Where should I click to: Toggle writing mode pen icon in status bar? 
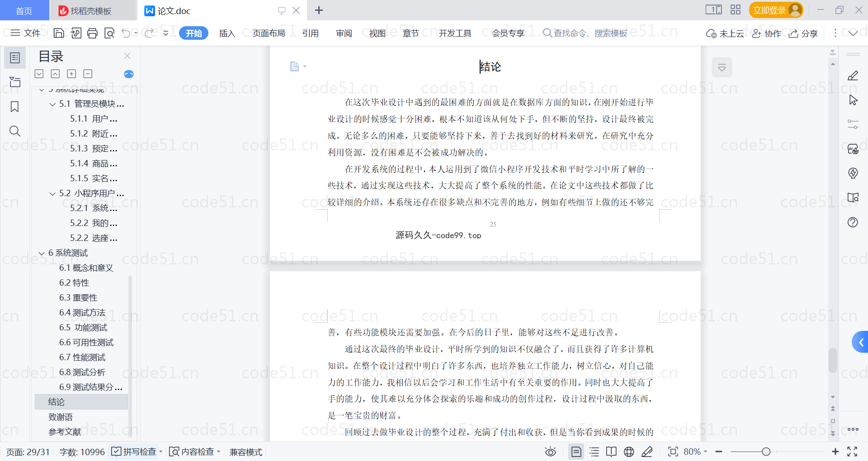pyautogui.click(x=647, y=452)
